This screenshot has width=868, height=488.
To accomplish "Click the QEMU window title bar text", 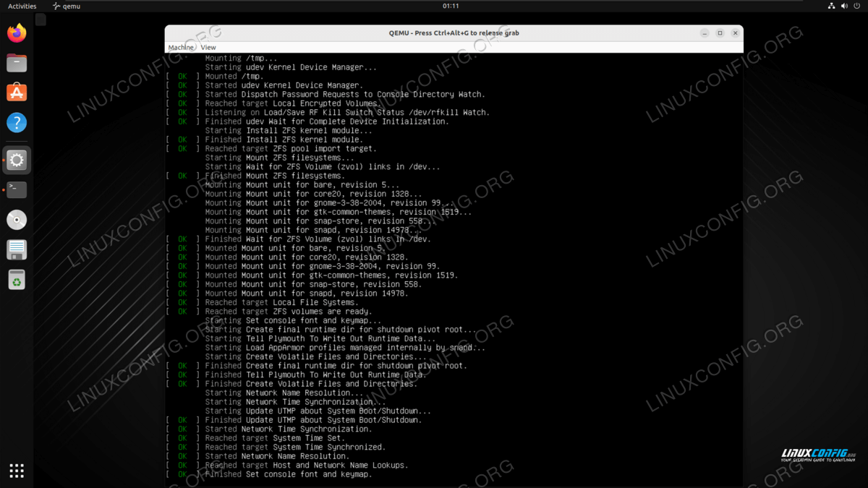I will 454,33.
